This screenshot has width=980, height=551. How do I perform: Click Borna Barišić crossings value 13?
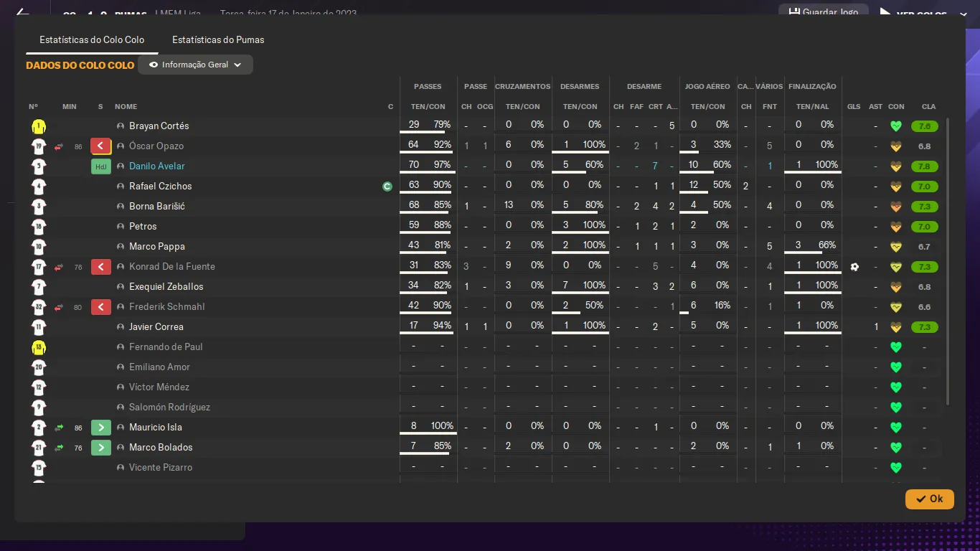click(x=509, y=205)
